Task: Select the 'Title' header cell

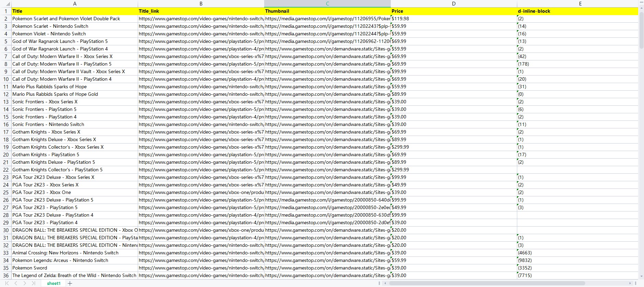Action: (75, 11)
